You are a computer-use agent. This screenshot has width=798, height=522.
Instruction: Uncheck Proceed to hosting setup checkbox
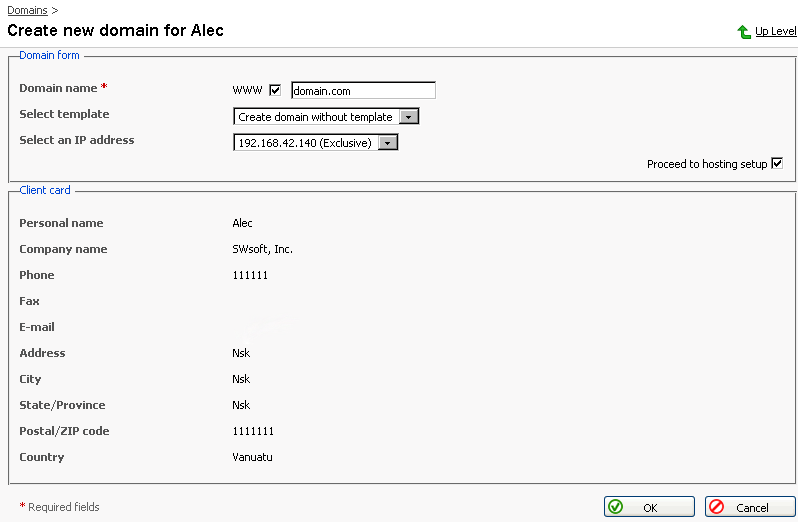click(x=776, y=164)
